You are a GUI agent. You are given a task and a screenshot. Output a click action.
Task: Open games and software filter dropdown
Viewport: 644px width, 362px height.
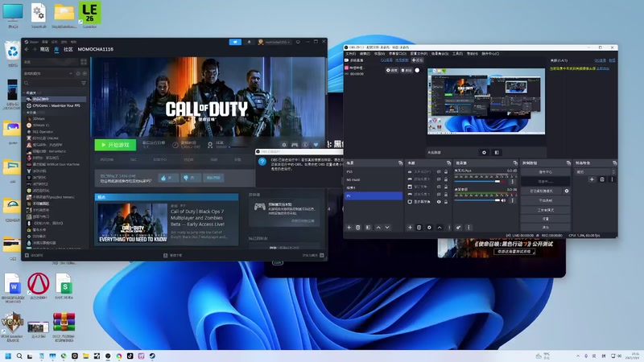48,73
